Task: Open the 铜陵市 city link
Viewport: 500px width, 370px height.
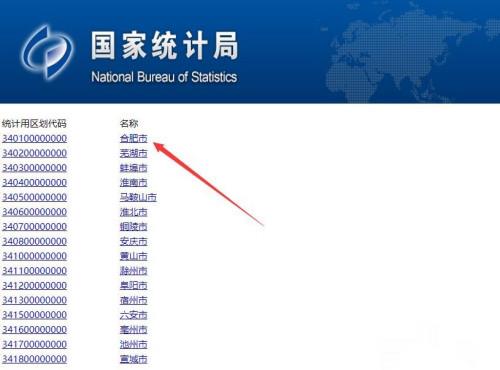Action: [134, 226]
